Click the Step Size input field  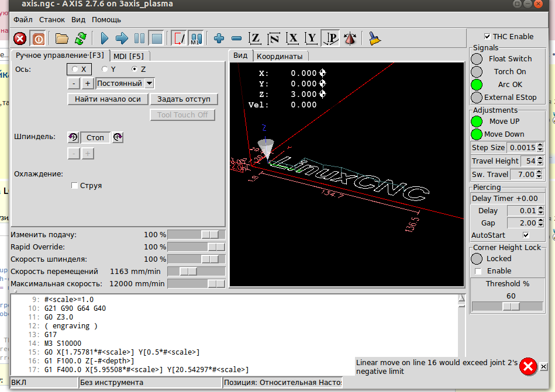click(x=522, y=147)
